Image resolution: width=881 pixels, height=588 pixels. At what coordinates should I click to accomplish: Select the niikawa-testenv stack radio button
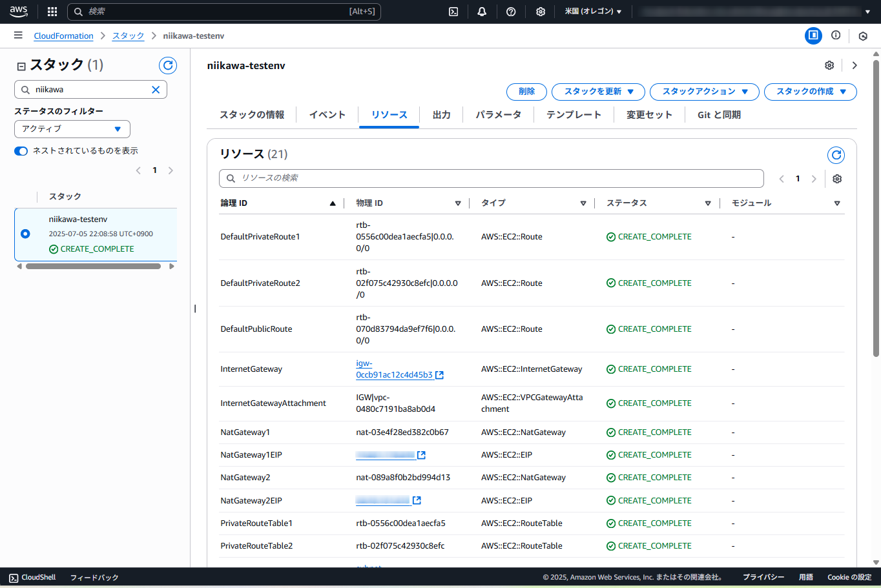(x=25, y=234)
